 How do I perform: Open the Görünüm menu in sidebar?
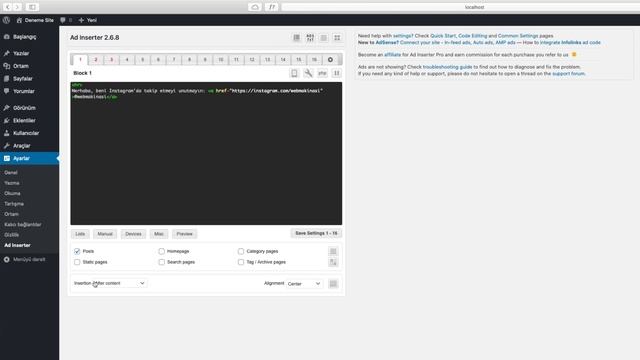pyautogui.click(x=29, y=108)
